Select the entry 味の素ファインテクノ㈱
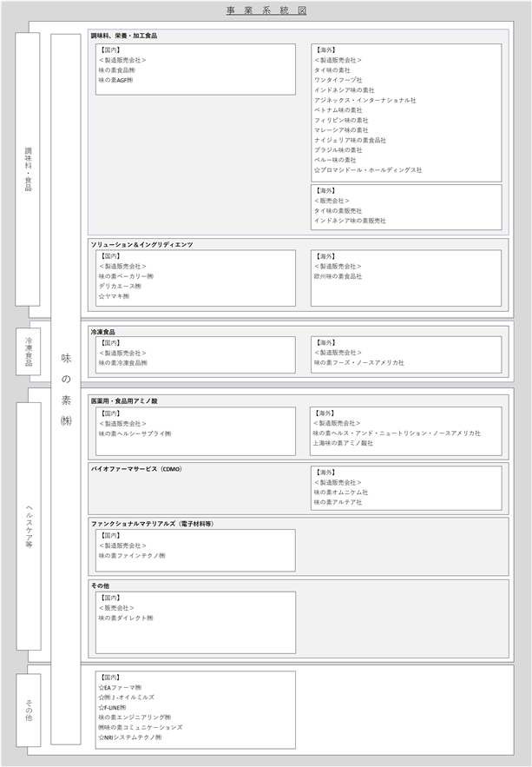Screen dimensions: 532x767 click(x=132, y=556)
